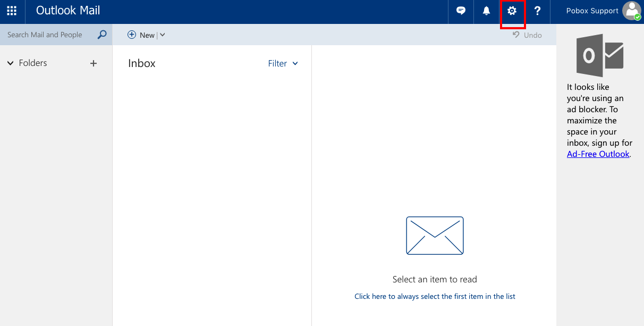Click the 'Select an item to read' text

coord(435,279)
